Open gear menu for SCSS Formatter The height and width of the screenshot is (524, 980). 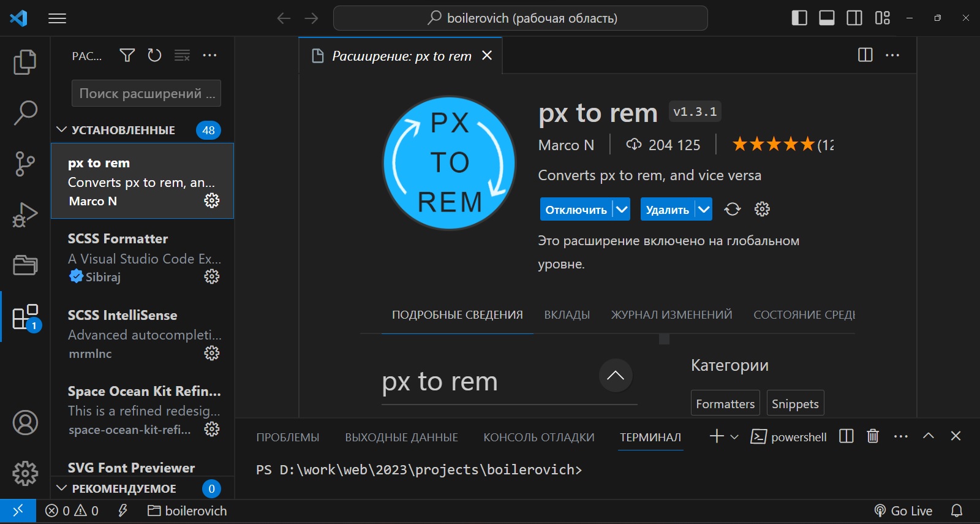pyautogui.click(x=212, y=276)
